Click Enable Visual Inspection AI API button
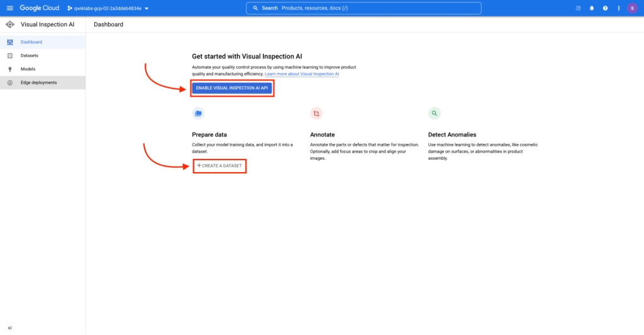Viewport: 644px width, 335px height. (232, 88)
